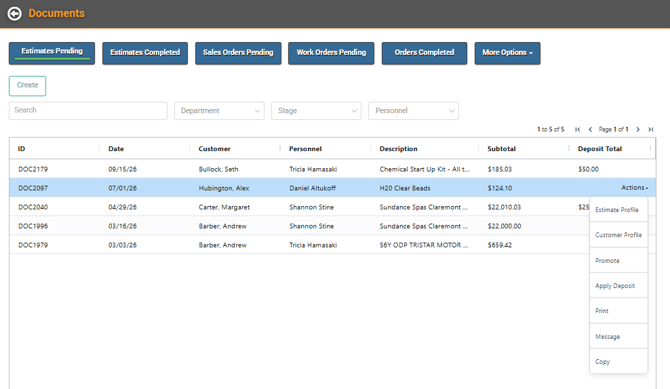Open the Stage filter dropdown

(316, 111)
